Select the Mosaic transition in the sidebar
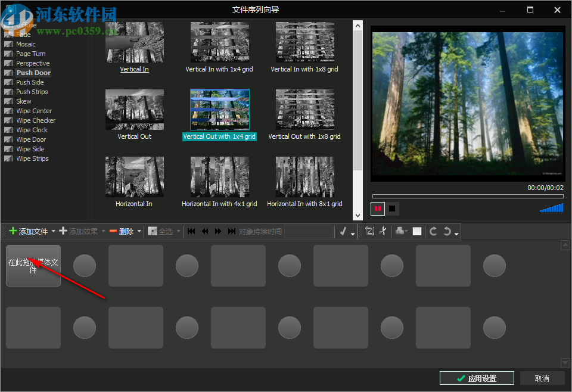 click(x=25, y=43)
